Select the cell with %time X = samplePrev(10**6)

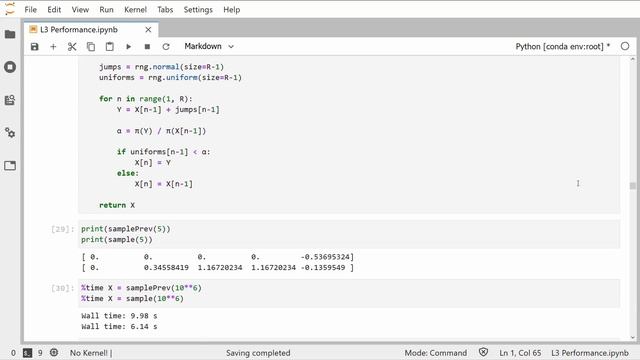[349, 293]
